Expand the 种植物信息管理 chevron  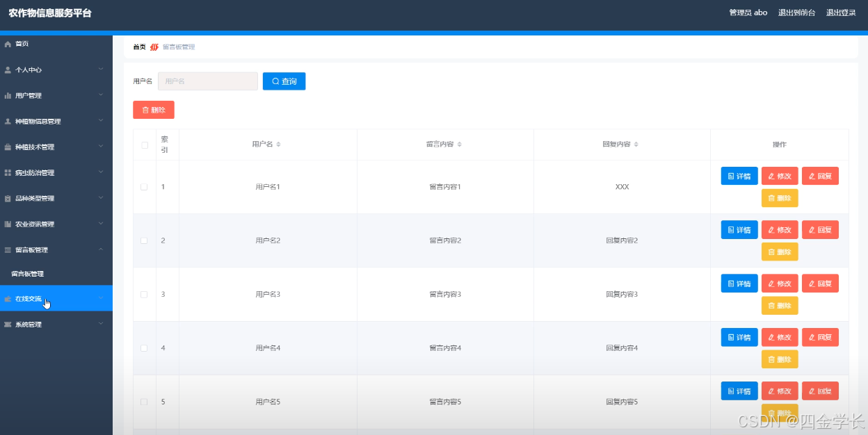coord(101,120)
